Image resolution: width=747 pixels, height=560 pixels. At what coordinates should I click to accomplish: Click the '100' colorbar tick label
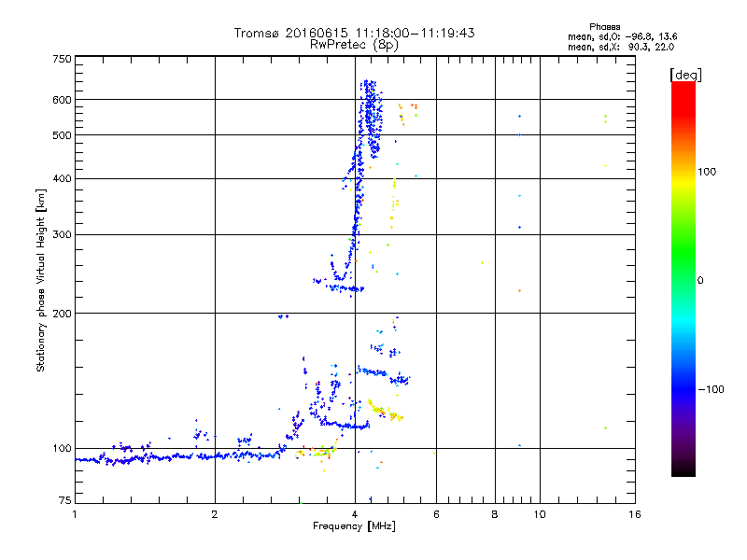707,172
